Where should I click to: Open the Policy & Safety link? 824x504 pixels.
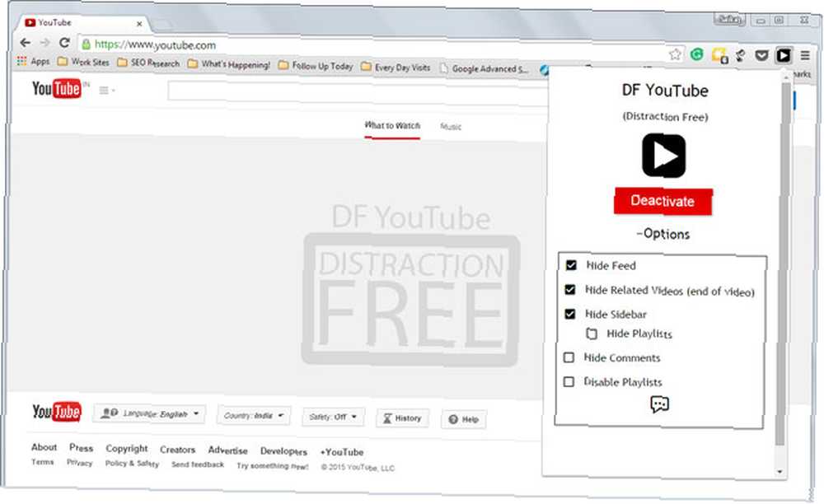click(x=132, y=464)
